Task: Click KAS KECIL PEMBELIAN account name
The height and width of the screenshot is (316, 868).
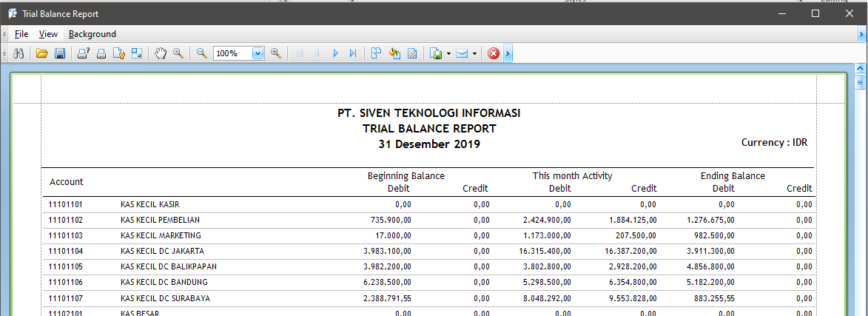Action: [x=160, y=220]
